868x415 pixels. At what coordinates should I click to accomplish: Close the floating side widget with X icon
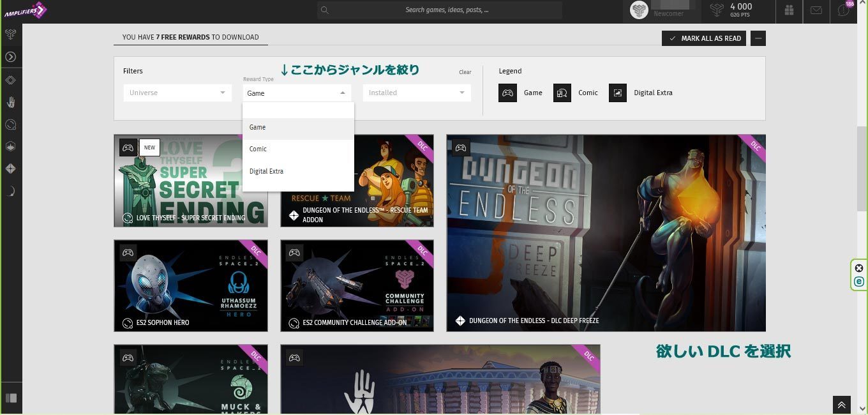click(859, 268)
